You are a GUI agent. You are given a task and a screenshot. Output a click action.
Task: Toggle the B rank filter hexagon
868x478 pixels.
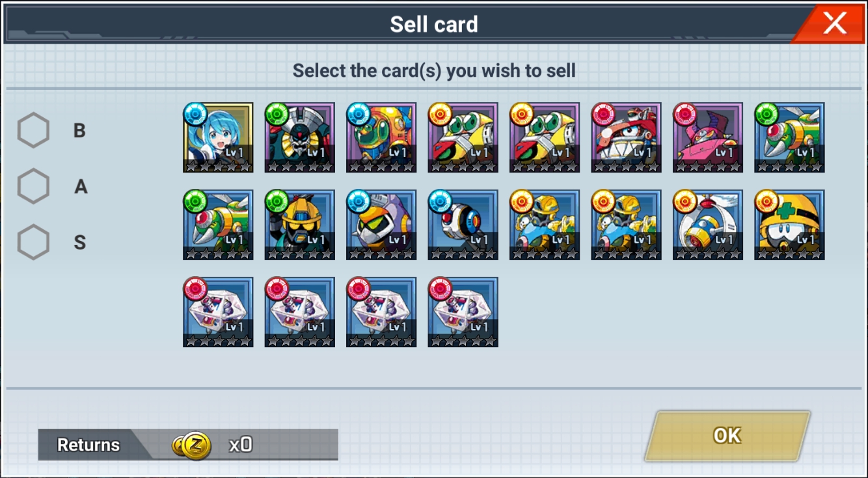coord(33,130)
